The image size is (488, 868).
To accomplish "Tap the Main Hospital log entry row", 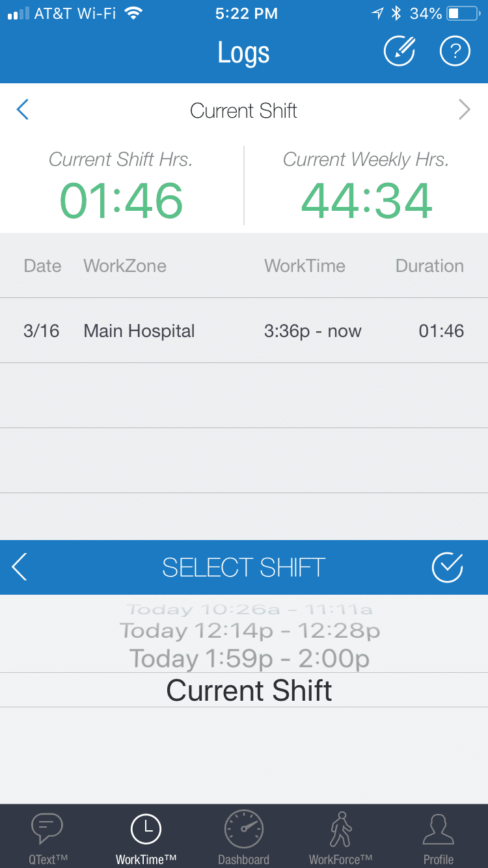I will tap(244, 331).
